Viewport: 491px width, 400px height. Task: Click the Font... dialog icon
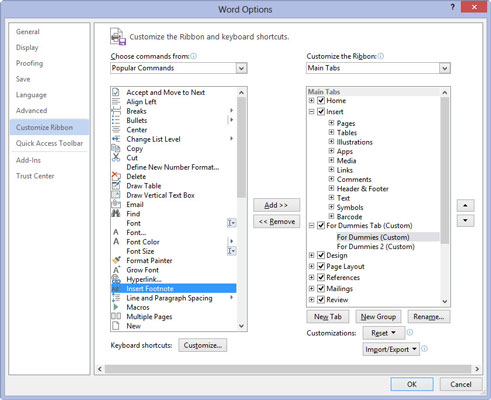(x=116, y=232)
